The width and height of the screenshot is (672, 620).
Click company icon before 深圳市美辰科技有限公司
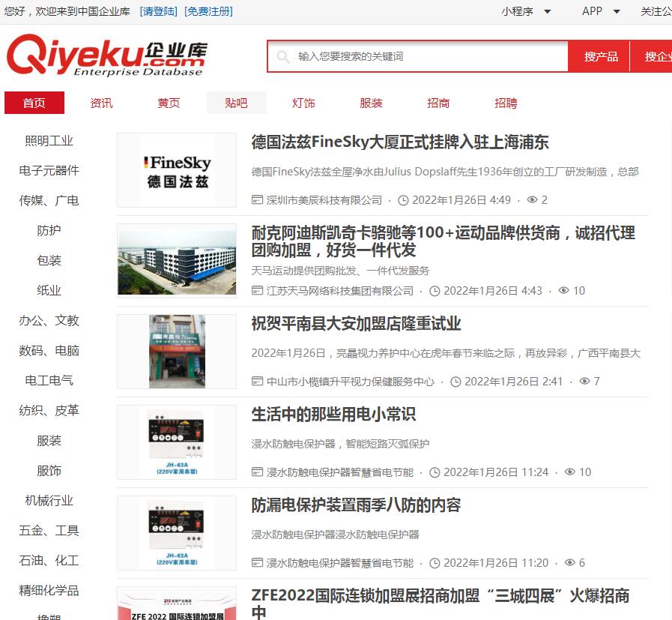[257, 200]
